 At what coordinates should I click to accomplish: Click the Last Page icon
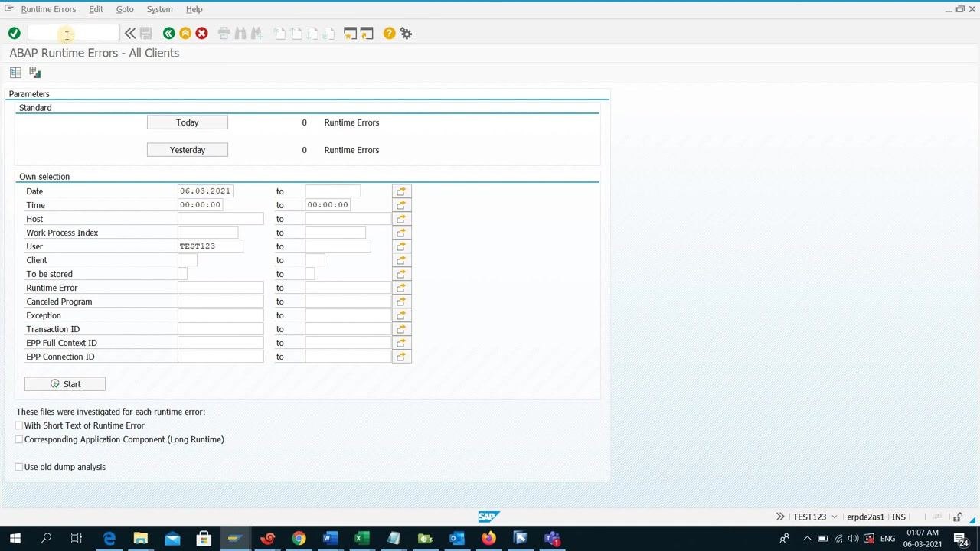pos(329,33)
